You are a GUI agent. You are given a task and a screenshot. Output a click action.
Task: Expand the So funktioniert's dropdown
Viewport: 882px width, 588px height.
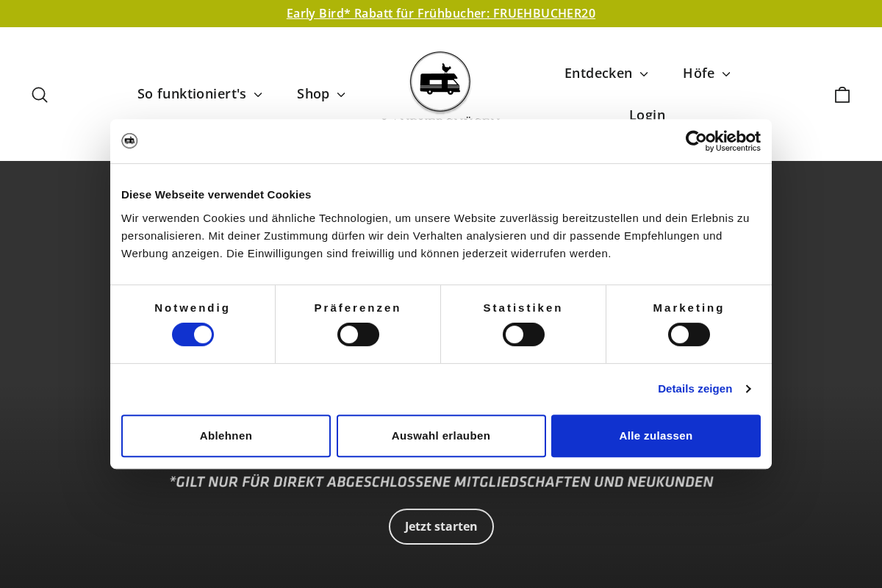(x=199, y=94)
